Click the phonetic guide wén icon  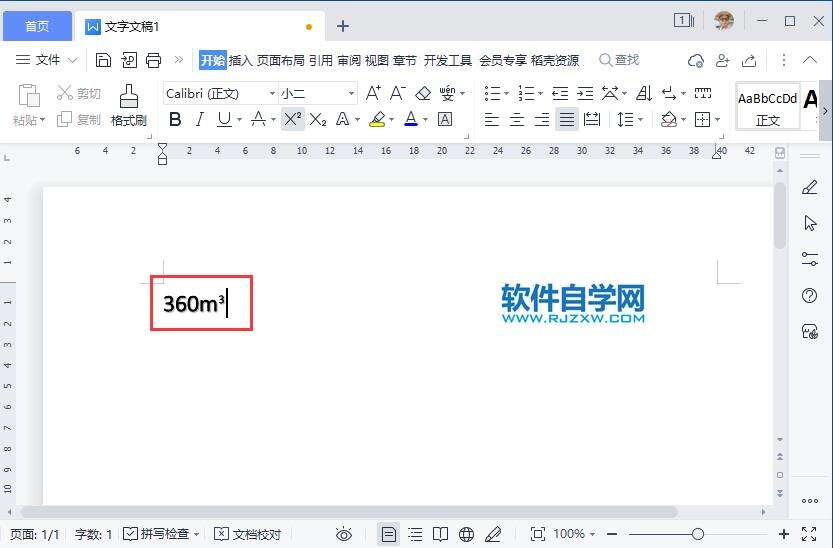447,93
